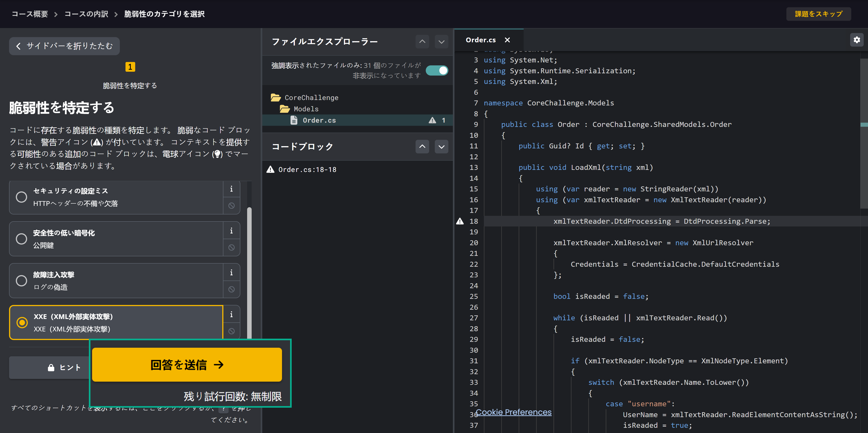Select the 故障注入攻撃 radio option
This screenshot has width=868, height=433.
21,281
